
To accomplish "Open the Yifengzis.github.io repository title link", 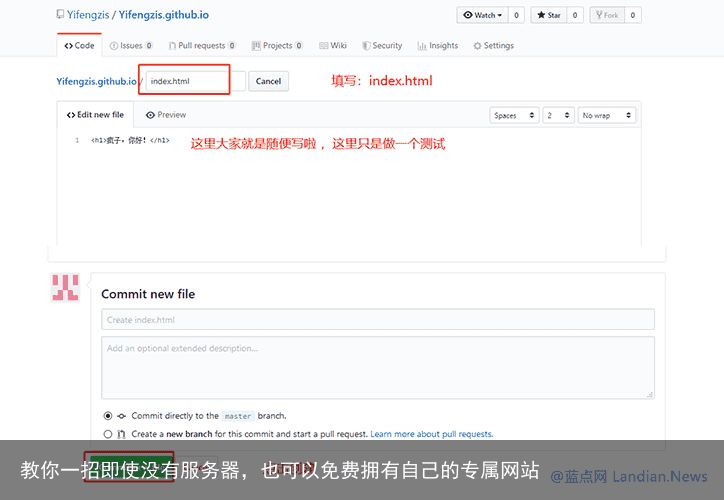I will pyautogui.click(x=163, y=15).
